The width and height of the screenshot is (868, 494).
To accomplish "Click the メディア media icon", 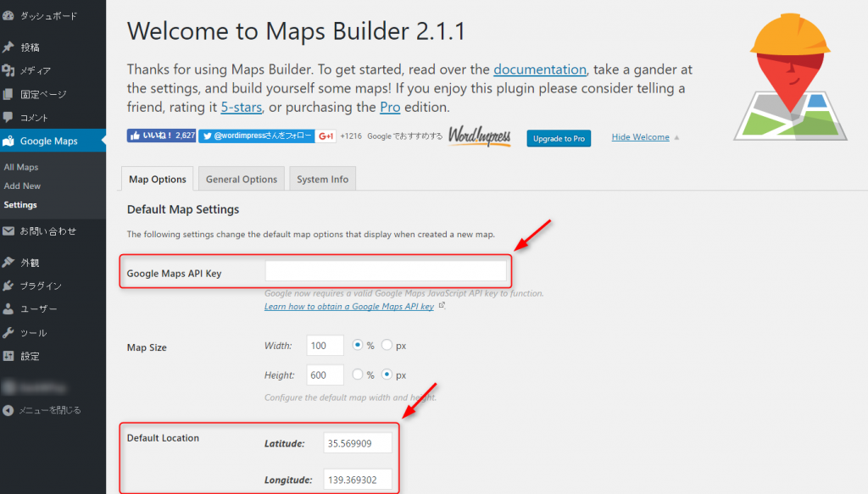I will tap(8, 70).
